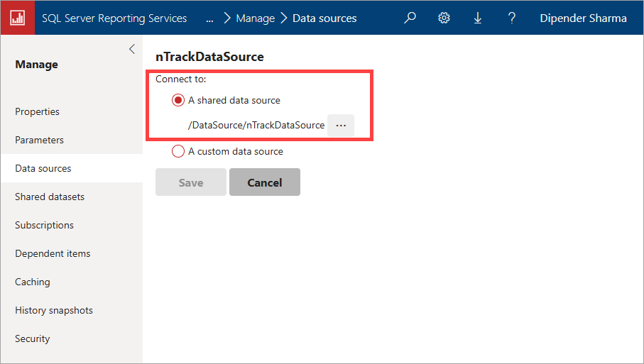The image size is (644, 364).
Task: Open the Parameters section
Action: [x=40, y=140]
